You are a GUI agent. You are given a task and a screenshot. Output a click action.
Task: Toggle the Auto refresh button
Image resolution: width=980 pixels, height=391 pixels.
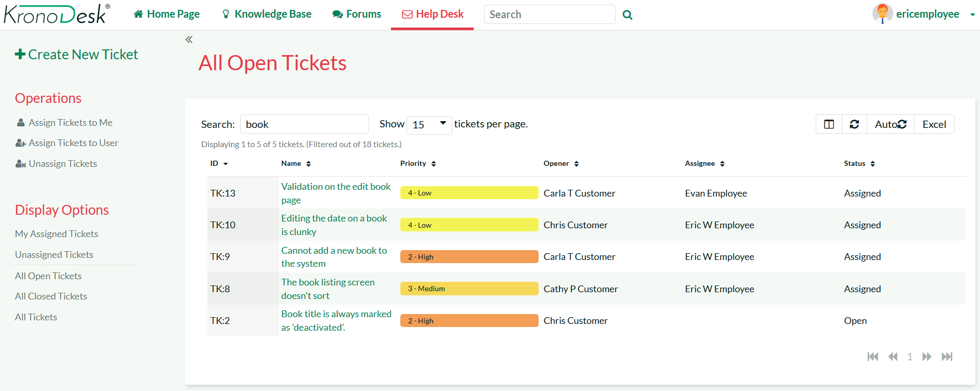click(890, 124)
